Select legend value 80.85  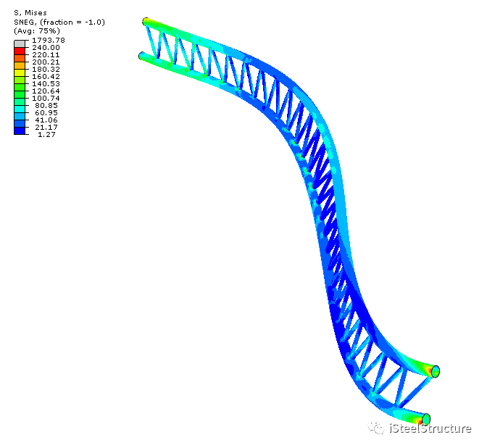(x=46, y=105)
